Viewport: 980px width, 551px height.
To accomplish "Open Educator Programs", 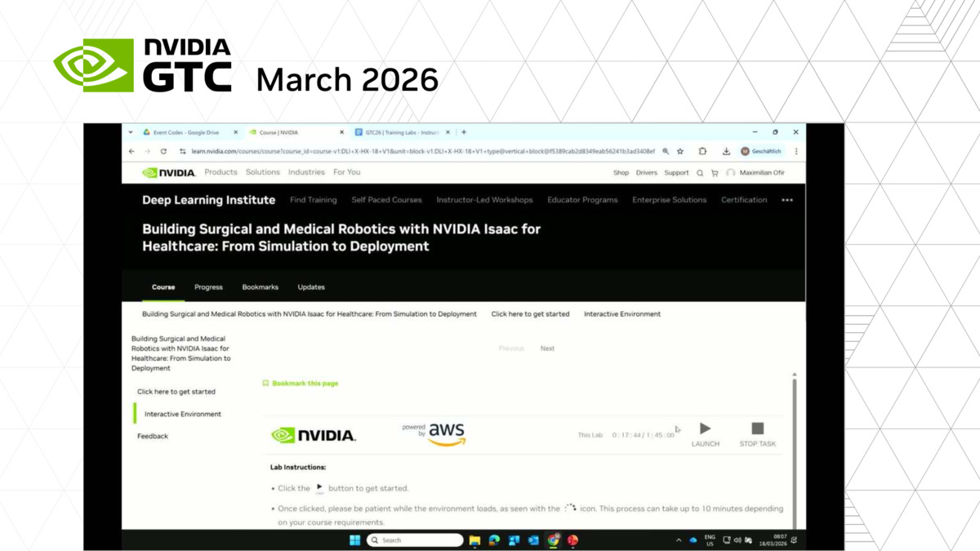I will coord(582,200).
